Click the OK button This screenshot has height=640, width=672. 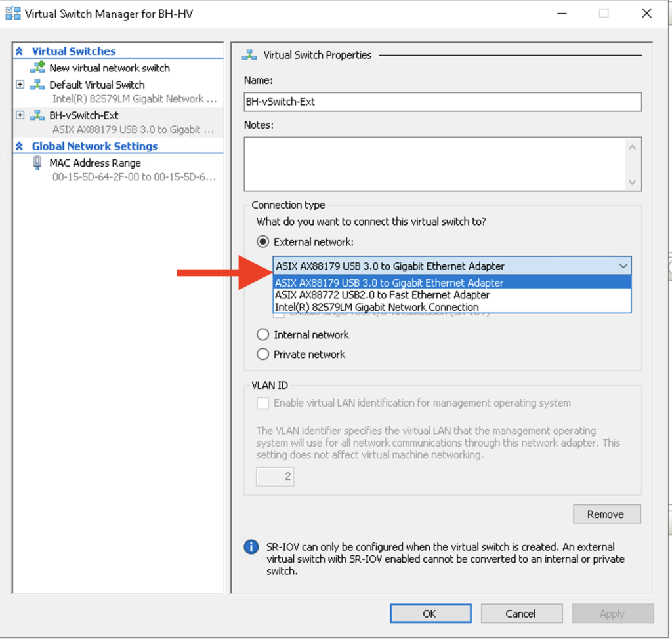[430, 613]
